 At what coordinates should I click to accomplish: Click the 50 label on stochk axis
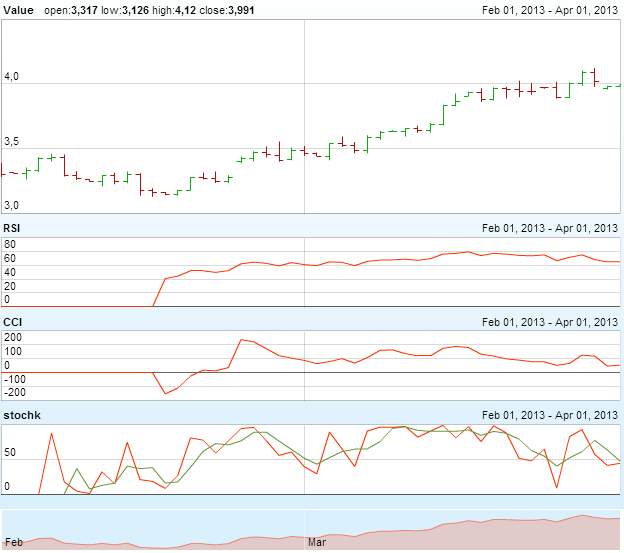coord(10,452)
